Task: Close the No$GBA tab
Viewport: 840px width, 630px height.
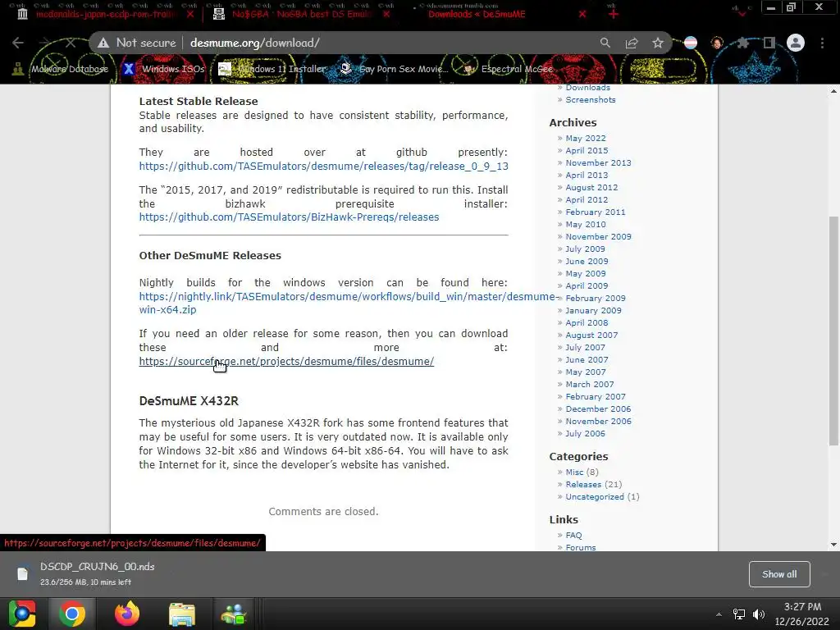Action: coord(386,15)
